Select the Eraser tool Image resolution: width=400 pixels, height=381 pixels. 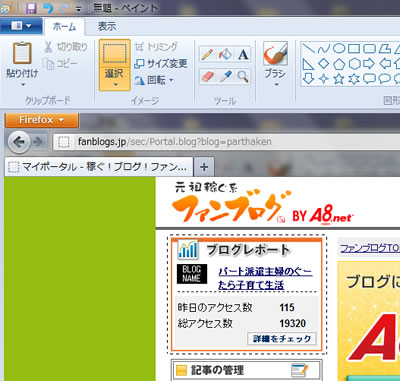(207, 77)
